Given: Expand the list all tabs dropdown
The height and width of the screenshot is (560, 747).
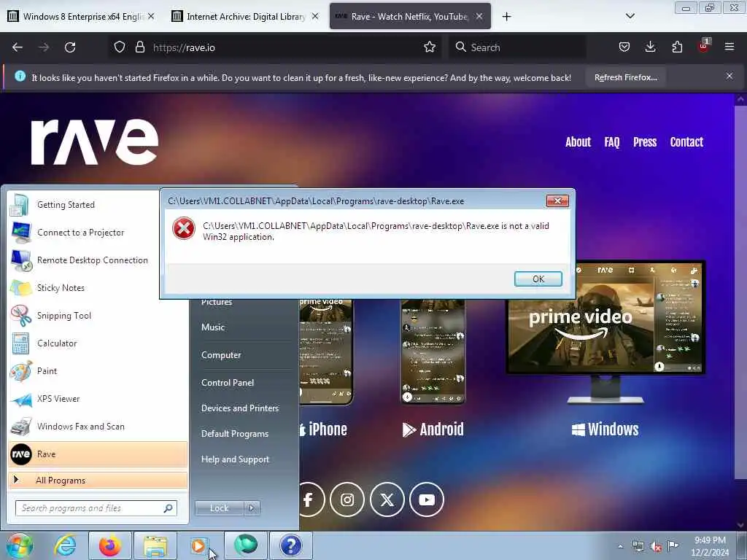Looking at the screenshot, I should click(630, 16).
